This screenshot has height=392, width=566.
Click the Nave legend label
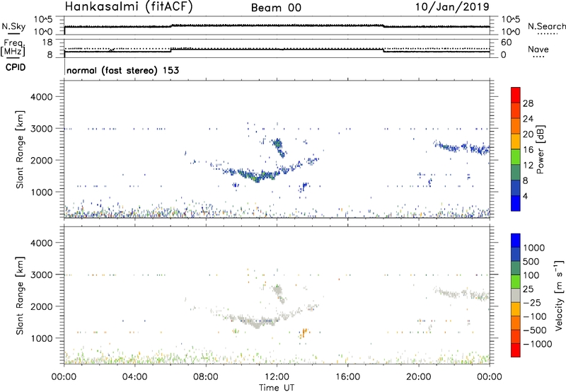click(x=538, y=50)
